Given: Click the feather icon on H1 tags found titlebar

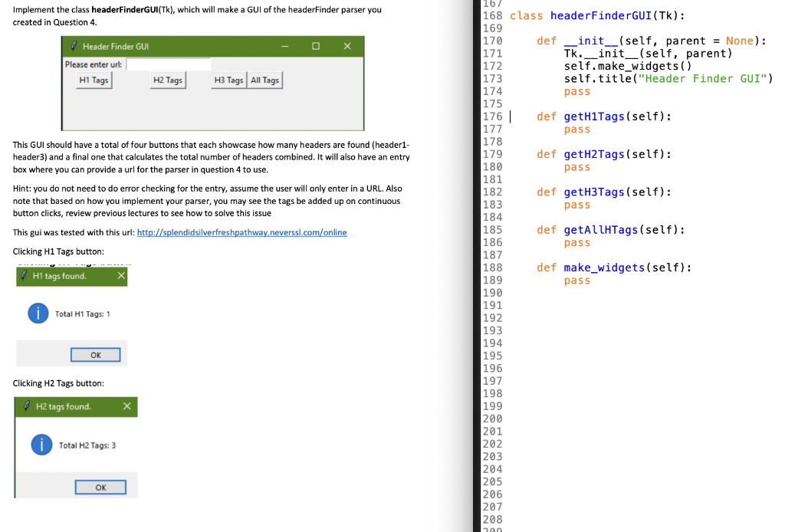Looking at the screenshot, I should point(25,277).
